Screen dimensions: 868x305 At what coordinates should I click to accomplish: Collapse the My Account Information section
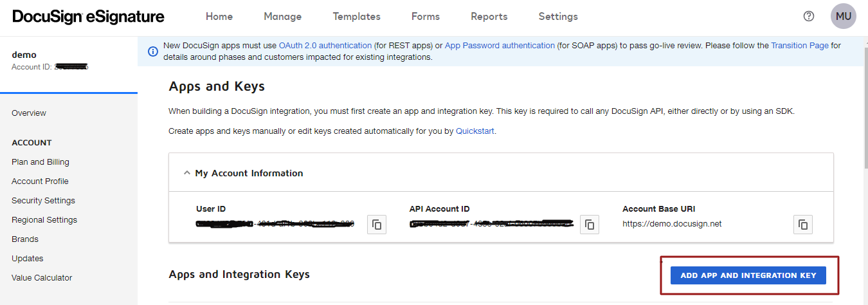[x=187, y=173]
